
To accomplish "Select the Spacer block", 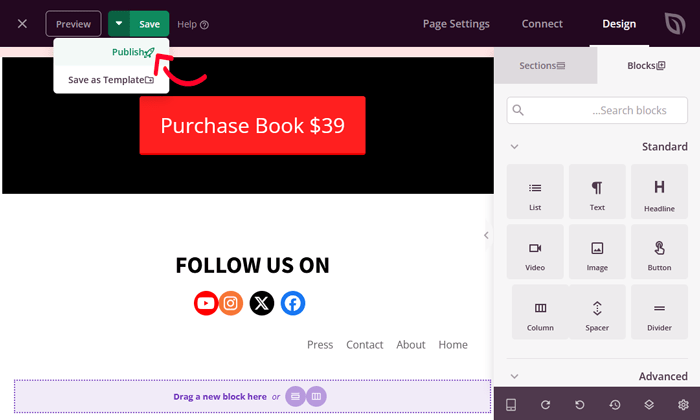I will pos(597,312).
